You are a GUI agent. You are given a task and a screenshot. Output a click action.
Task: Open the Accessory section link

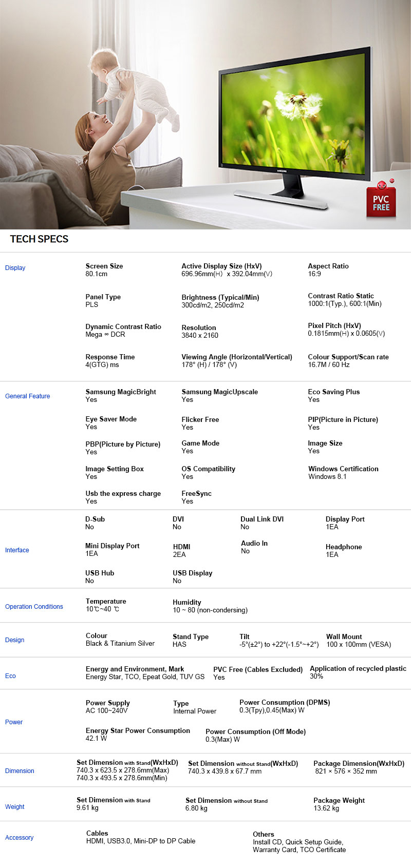click(19, 837)
